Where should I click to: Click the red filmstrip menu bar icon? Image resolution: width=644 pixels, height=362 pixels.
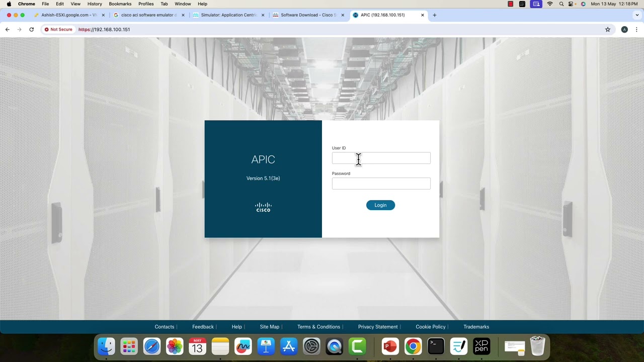pos(511,4)
